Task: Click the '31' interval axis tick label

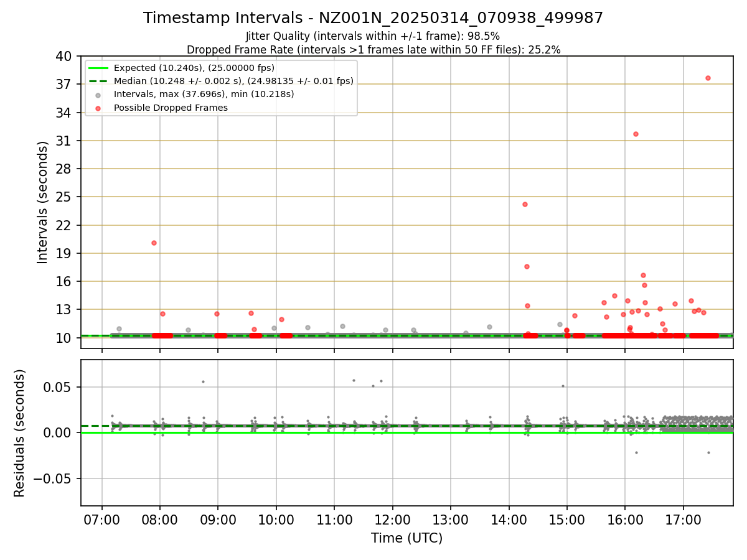Action: [65, 141]
